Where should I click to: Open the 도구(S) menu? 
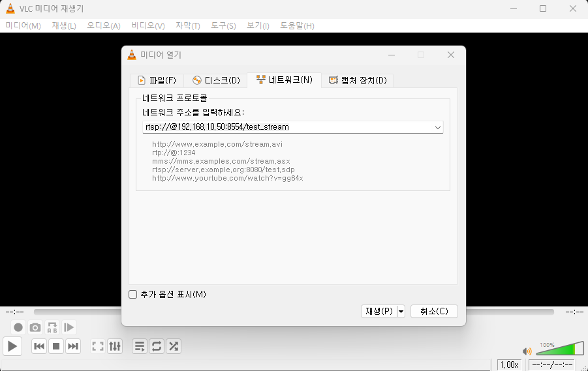pyautogui.click(x=223, y=26)
